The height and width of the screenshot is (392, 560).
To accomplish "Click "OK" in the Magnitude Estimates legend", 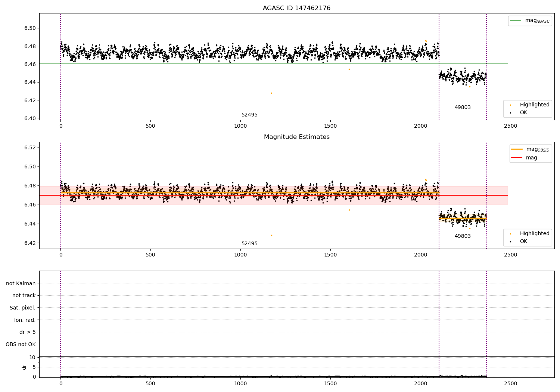I will point(523,242).
